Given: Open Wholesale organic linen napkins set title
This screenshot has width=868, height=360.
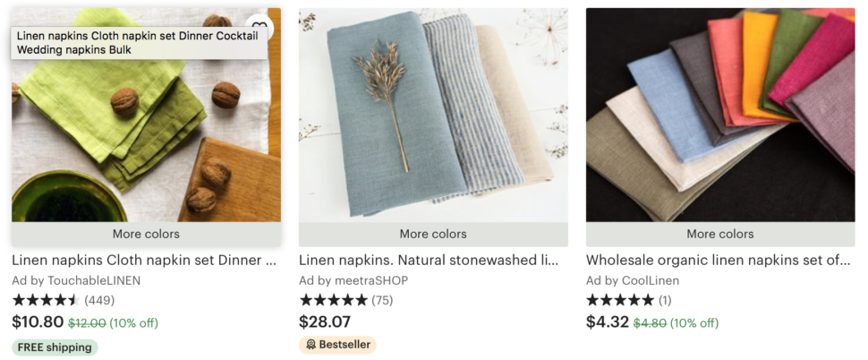Looking at the screenshot, I should 719,261.
